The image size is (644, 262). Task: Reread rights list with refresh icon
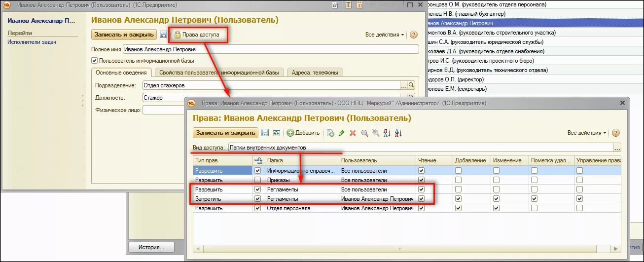[277, 133]
